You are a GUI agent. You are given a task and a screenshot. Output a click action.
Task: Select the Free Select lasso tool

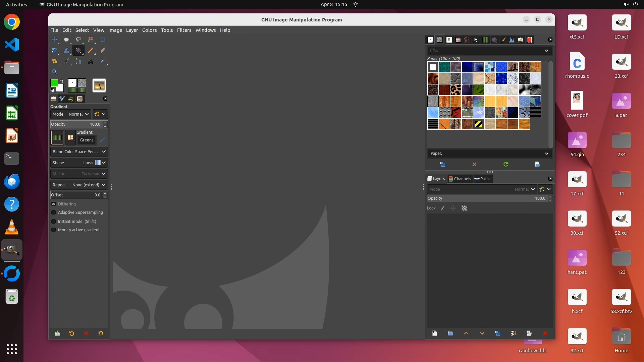pos(78,40)
